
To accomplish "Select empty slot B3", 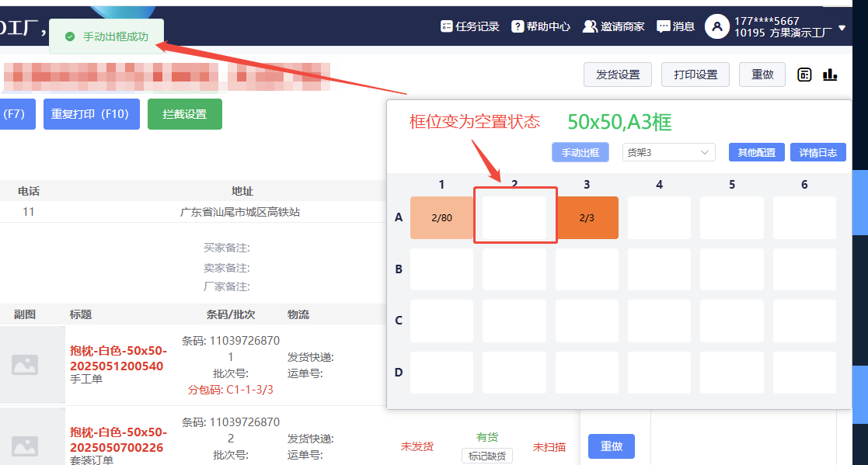I will click(587, 269).
